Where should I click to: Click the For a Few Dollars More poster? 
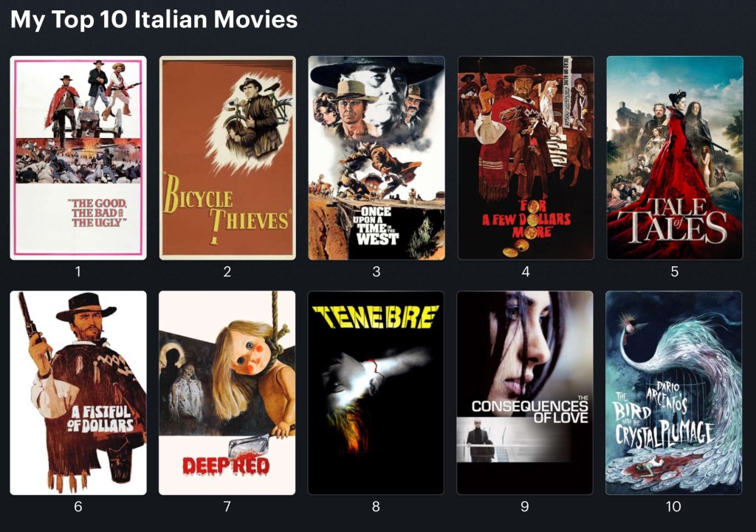tap(526, 158)
